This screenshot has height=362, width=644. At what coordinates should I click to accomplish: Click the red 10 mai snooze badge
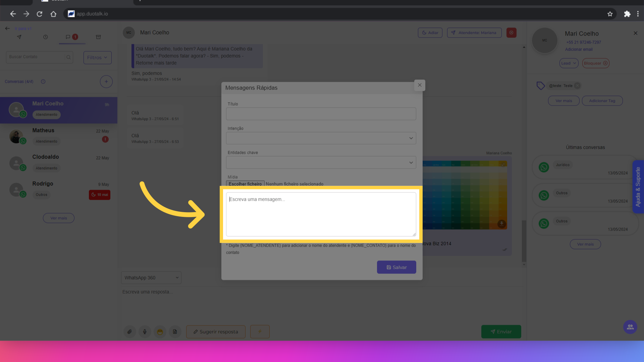click(100, 195)
